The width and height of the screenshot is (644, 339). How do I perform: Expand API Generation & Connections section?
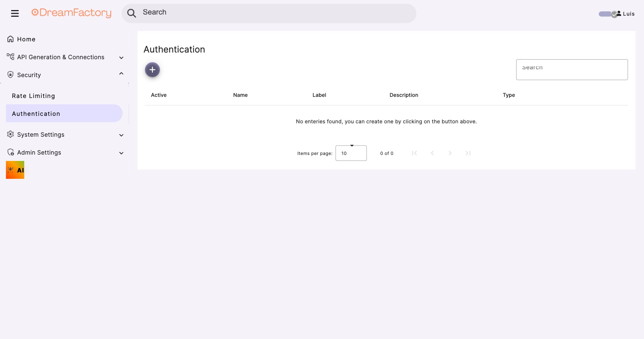point(121,57)
